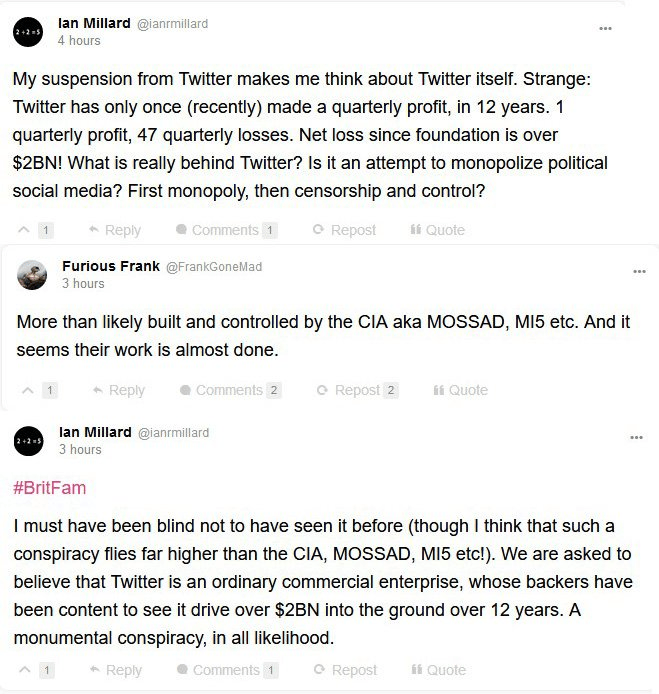The height and width of the screenshot is (694, 659).
Task: Click Furious Frank's avatar picture
Action: 31,274
